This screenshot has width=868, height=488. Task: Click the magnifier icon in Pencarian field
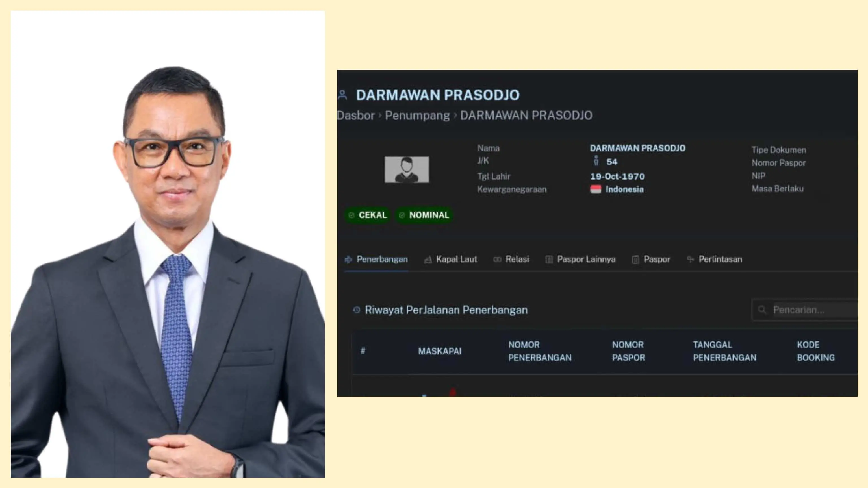tap(762, 310)
